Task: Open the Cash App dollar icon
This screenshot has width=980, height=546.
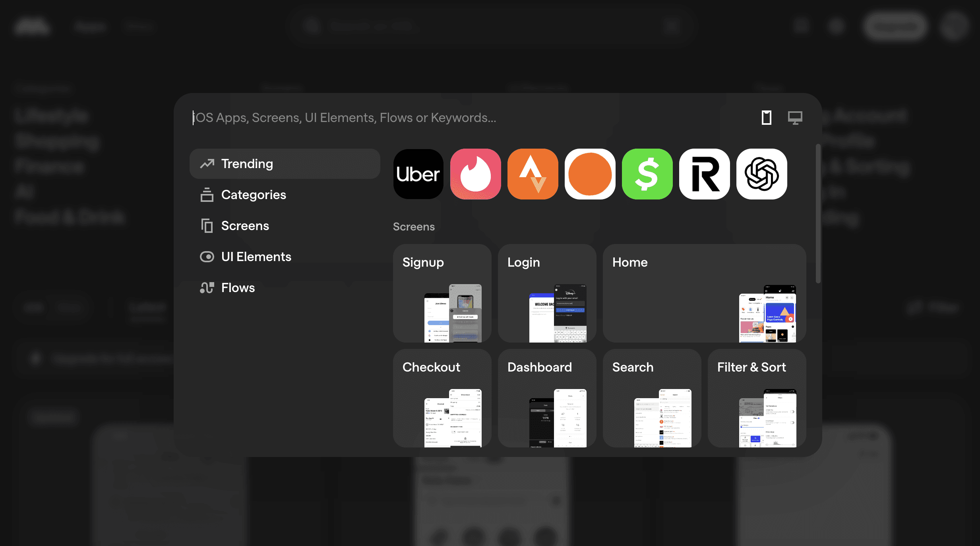Action: [x=647, y=174]
